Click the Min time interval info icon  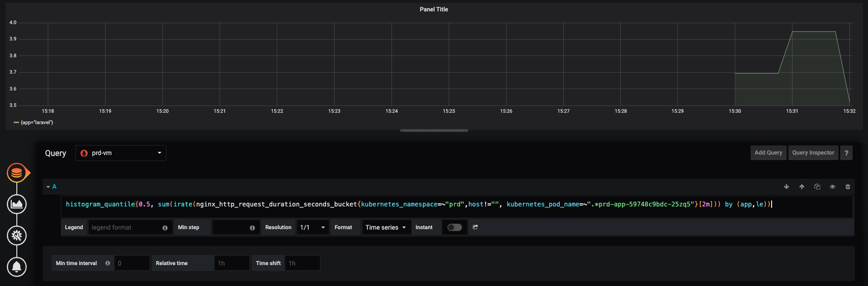(x=108, y=263)
